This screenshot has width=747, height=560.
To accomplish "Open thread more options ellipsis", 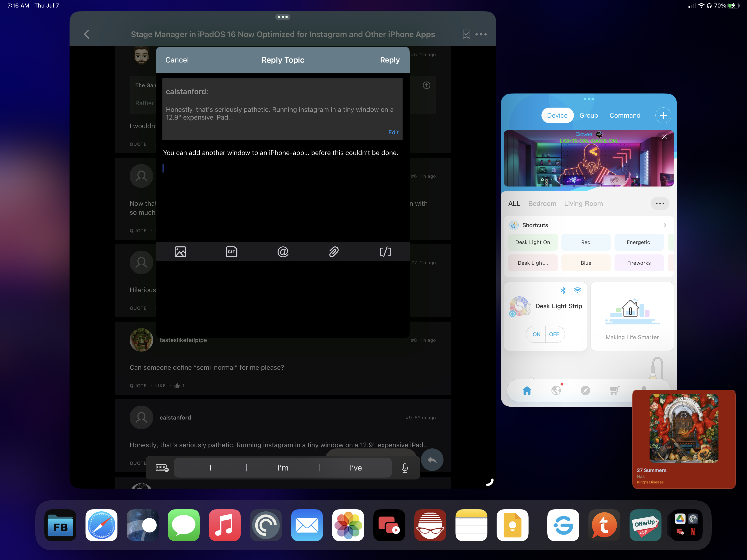I will 481,34.
